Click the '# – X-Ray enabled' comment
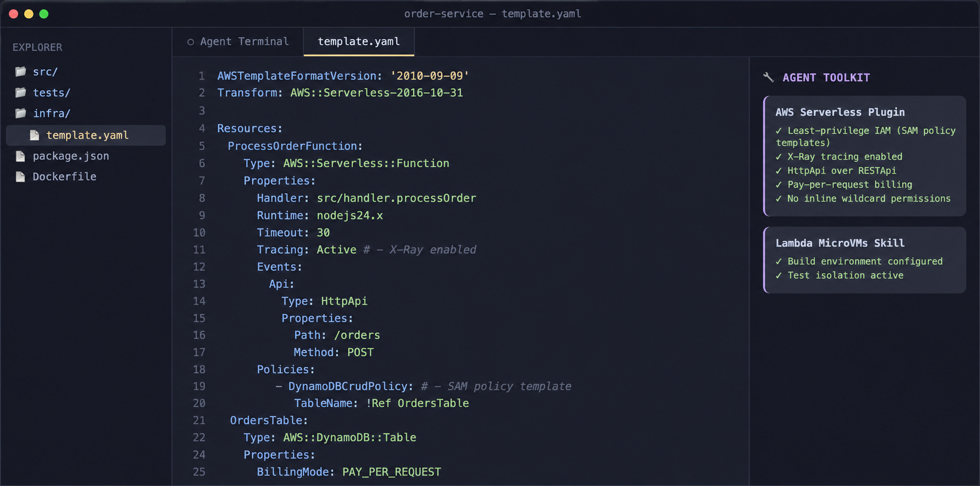The height and width of the screenshot is (486, 980). coord(420,250)
